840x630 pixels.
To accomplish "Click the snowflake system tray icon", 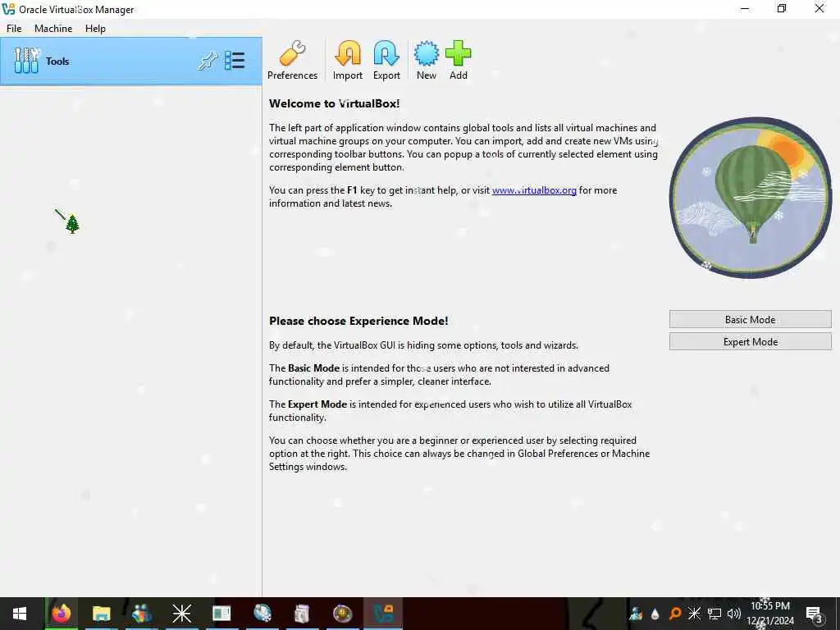I will [x=694, y=614].
